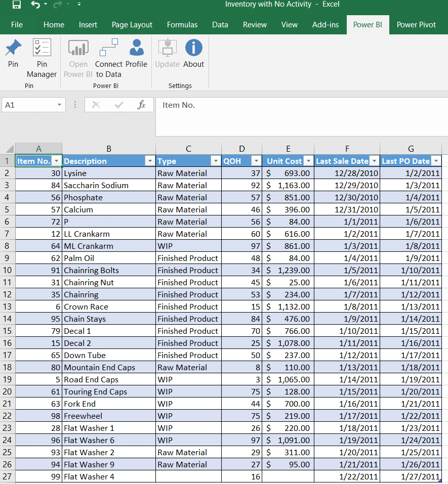Image resolution: width=448 pixels, height=484 pixels.
Task: Open the Formulas ribbon tab
Action: click(182, 24)
